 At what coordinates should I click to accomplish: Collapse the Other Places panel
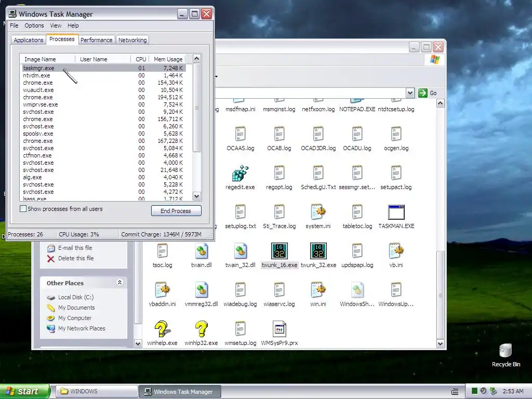[x=120, y=282]
